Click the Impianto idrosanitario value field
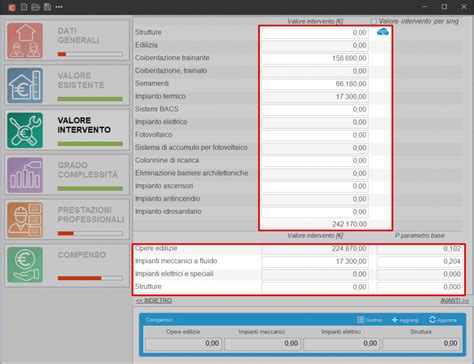 pos(315,212)
